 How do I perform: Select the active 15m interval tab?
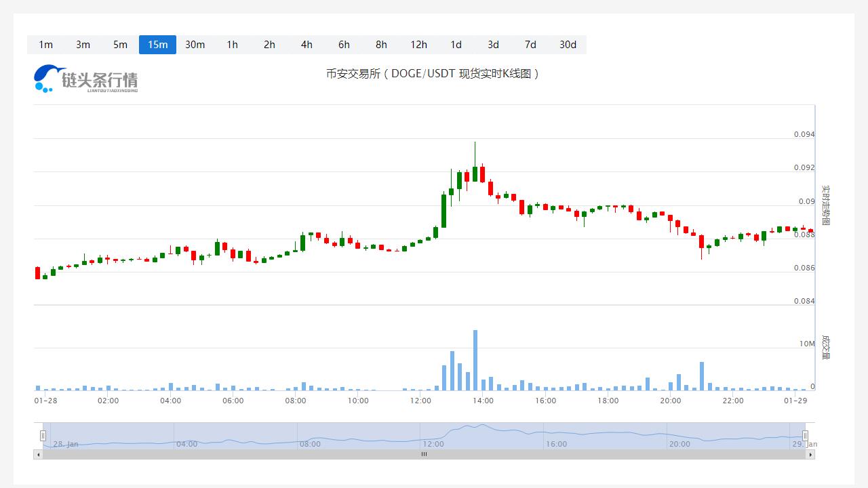[x=157, y=45]
